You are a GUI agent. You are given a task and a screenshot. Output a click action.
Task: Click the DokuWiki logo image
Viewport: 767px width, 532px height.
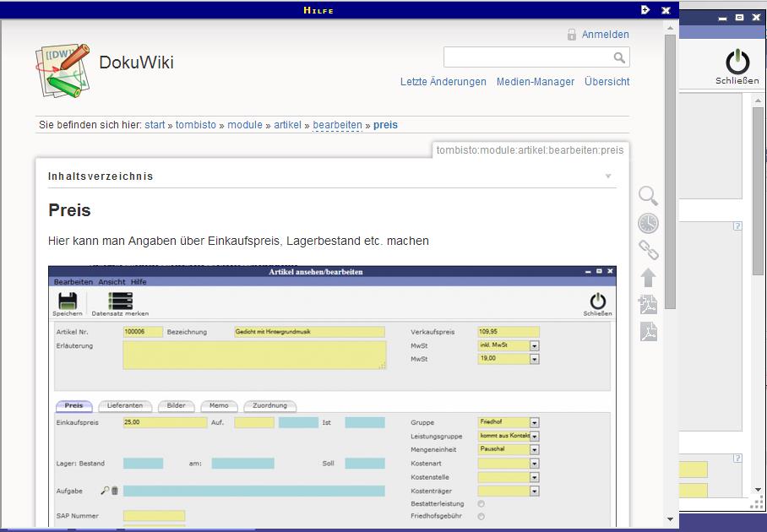pyautogui.click(x=63, y=70)
